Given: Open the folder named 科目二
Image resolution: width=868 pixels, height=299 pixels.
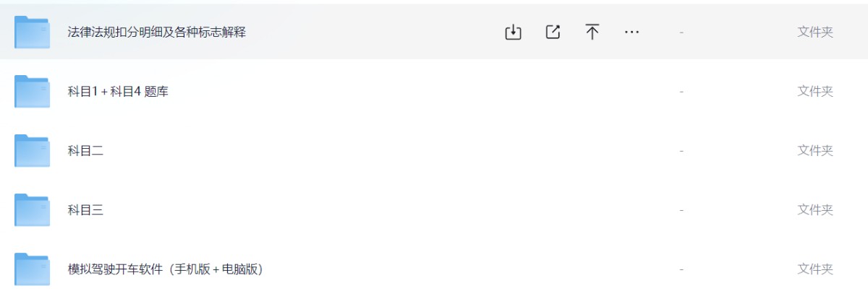Looking at the screenshot, I should coord(85,151).
